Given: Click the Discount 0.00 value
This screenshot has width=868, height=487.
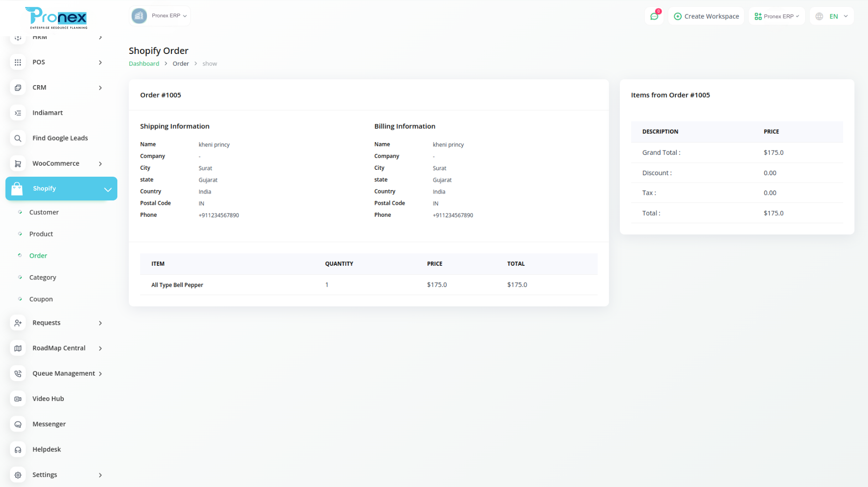Looking at the screenshot, I should (770, 173).
